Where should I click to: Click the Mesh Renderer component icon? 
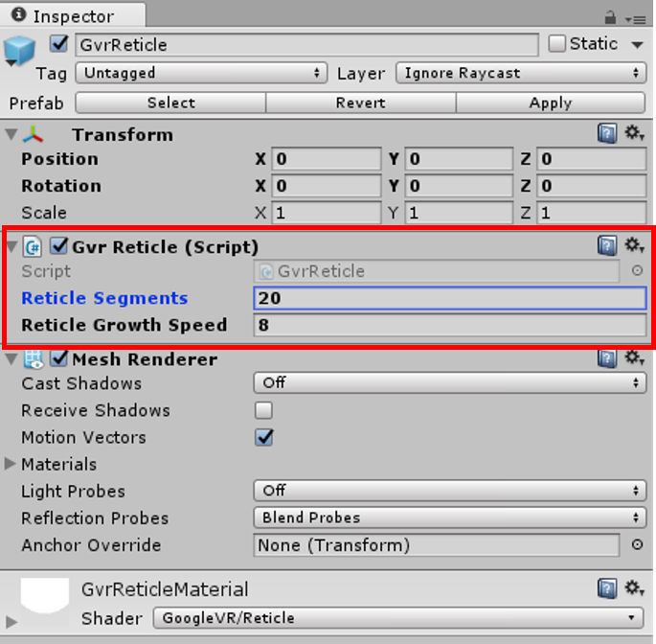(x=34, y=359)
